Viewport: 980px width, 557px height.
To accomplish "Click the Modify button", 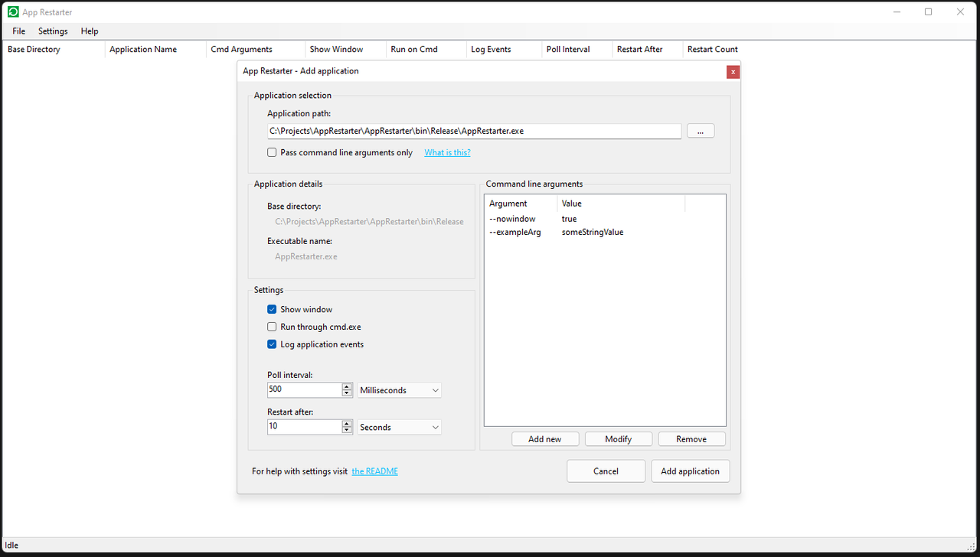I will point(618,438).
